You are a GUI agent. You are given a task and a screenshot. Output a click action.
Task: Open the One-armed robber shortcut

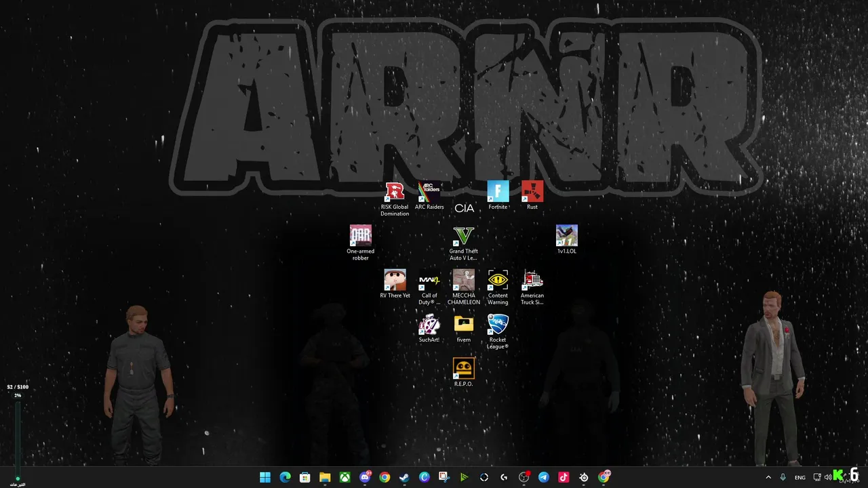pos(361,243)
